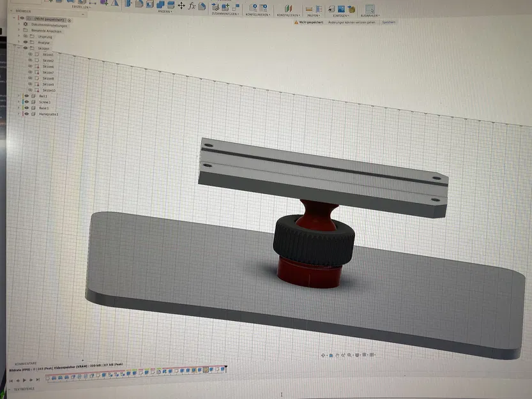Expand the Analyse folder

(x=18, y=41)
